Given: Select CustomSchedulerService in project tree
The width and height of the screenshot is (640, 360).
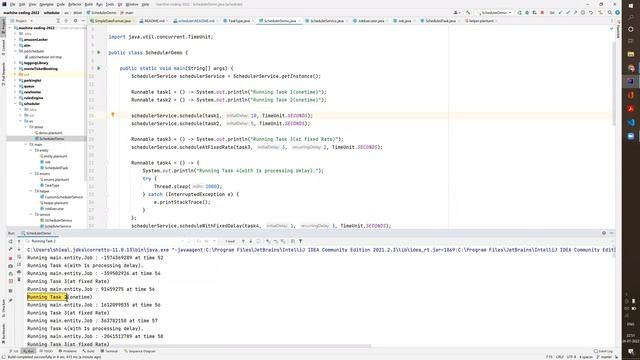Looking at the screenshot, I should coord(63,197).
